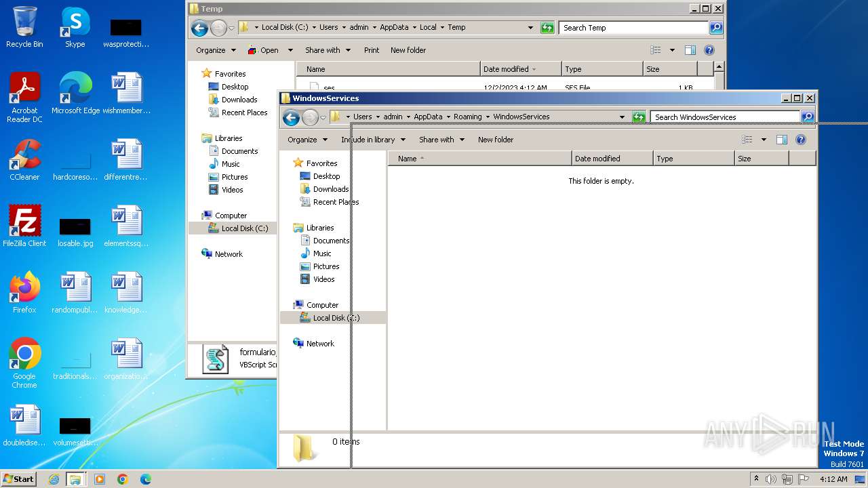Sort by Type column in Temp window
Image resolution: width=868 pixels, height=488 pixels.
point(602,69)
